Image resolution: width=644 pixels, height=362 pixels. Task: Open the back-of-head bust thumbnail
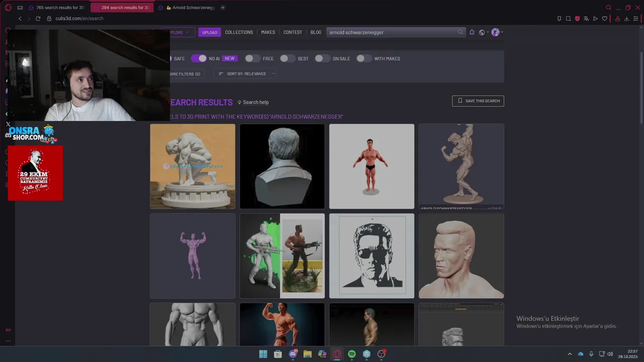point(282,166)
